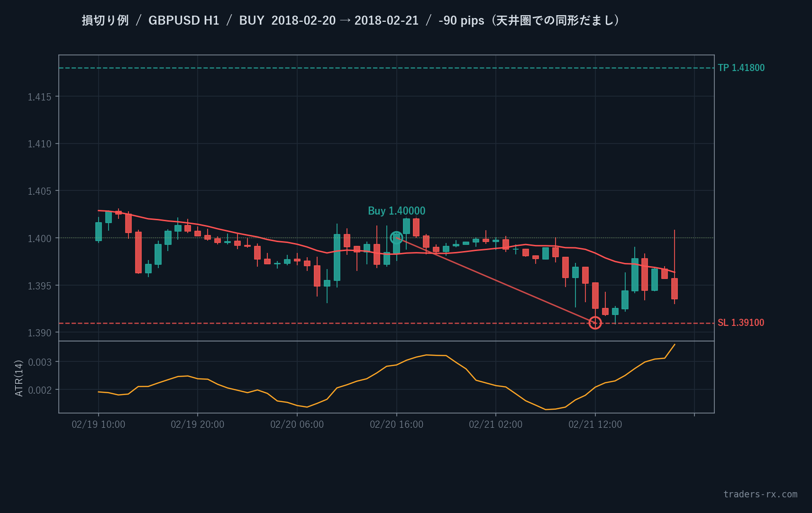Click the 1.395 price axis label
Screen dimensions: 812x513
coord(39,286)
